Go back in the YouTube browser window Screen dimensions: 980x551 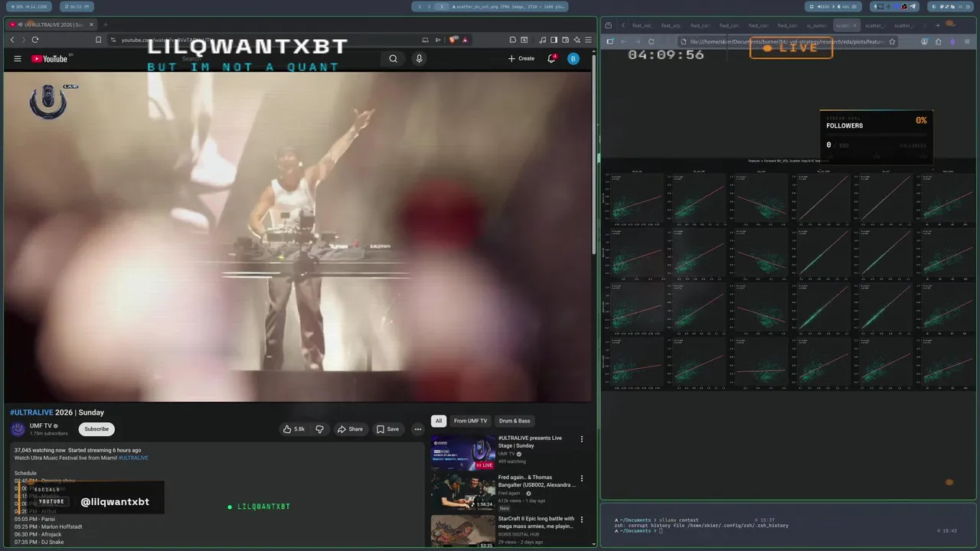13,40
